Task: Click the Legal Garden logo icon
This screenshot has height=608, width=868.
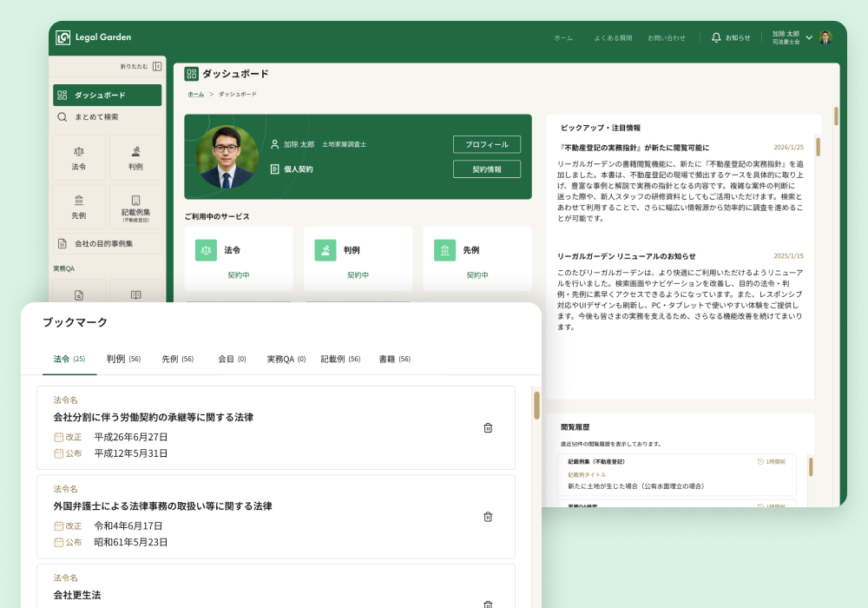Action: 63,37
